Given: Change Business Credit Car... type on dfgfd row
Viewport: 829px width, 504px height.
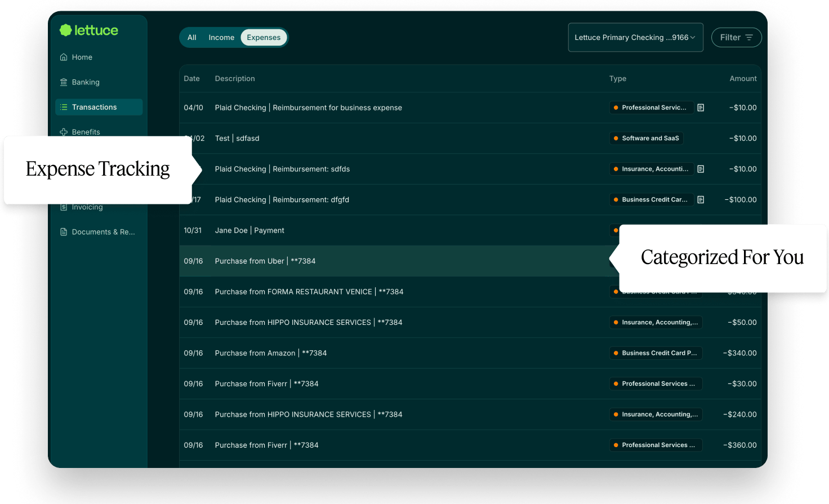Looking at the screenshot, I should pos(651,199).
